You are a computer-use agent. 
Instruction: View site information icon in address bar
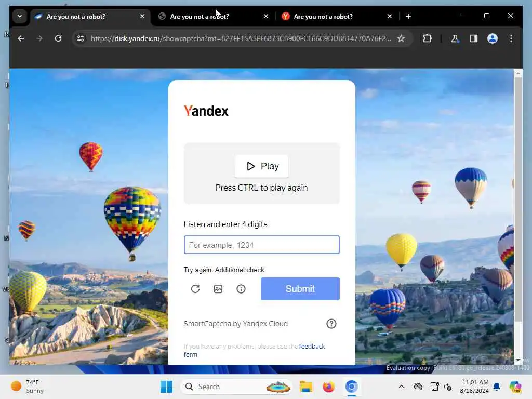coord(81,38)
